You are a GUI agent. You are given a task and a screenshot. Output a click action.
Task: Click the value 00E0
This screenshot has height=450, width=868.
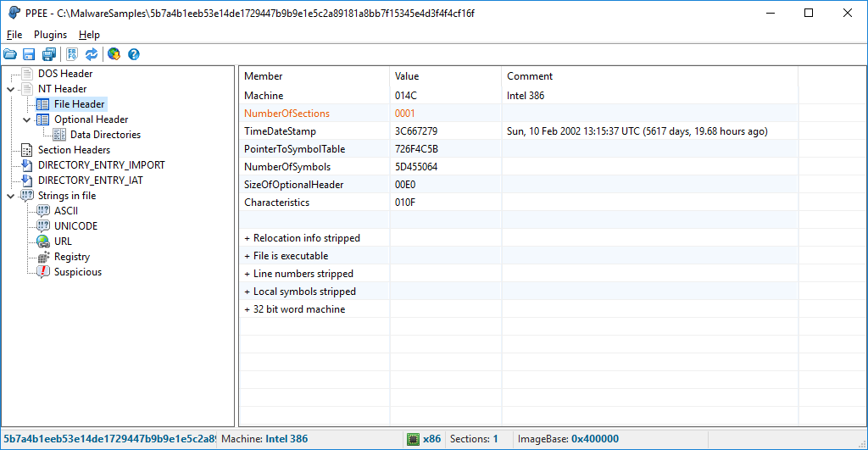405,184
